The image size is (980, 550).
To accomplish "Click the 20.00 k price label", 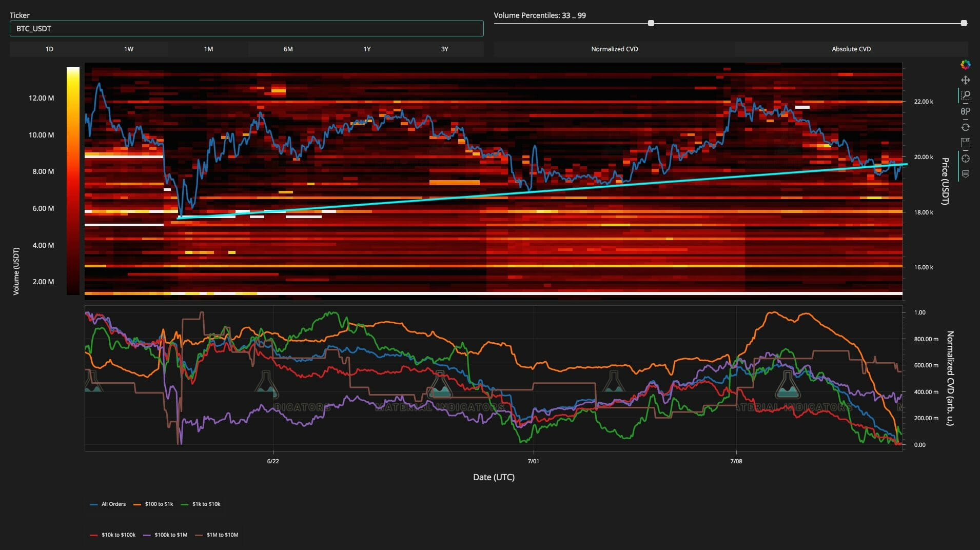I will click(924, 157).
